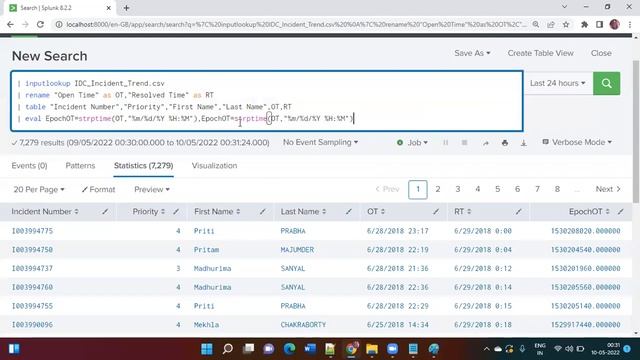640x360 pixels.
Task: Go to results page 8
Action: (557, 189)
